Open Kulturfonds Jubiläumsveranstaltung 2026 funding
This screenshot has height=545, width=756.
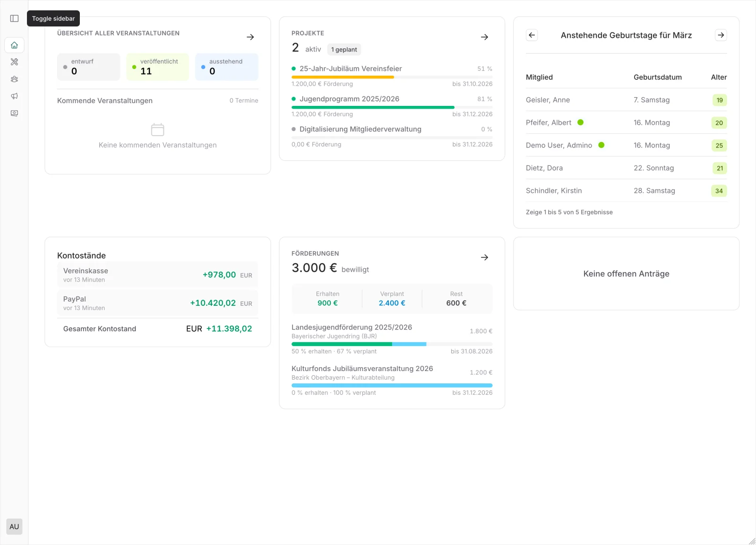coord(362,368)
